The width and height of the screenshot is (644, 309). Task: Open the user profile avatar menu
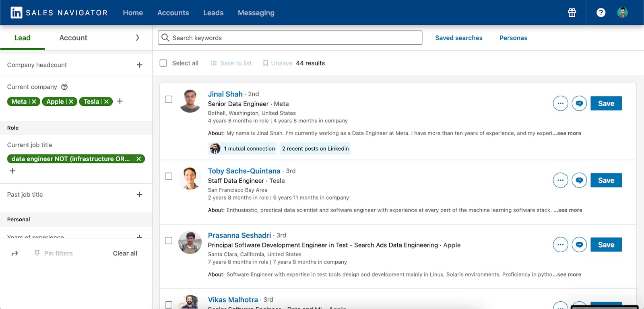click(x=622, y=12)
